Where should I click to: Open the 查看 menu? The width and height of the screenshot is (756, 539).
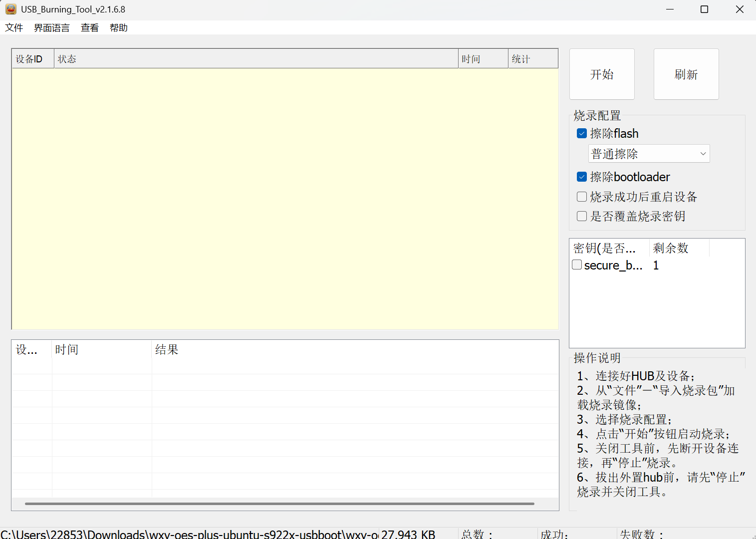90,28
